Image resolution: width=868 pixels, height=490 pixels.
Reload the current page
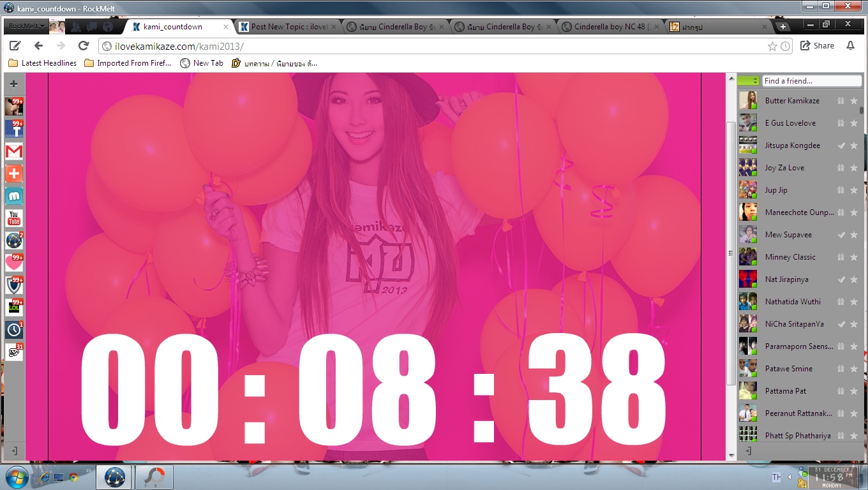[x=84, y=46]
